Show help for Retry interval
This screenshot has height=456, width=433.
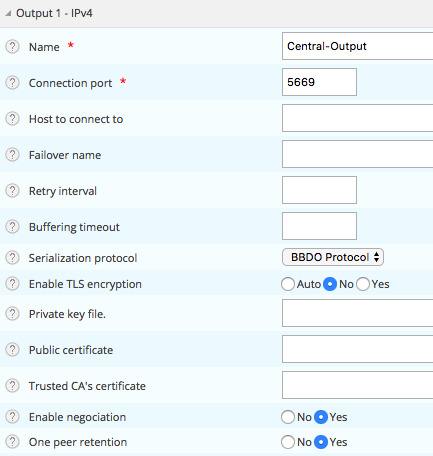pos(12,191)
